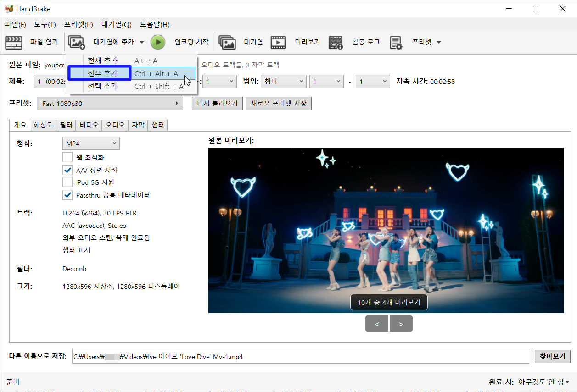The width and height of the screenshot is (577, 392).
Task: Switch to the 개요 tab
Action: [x=20, y=125]
